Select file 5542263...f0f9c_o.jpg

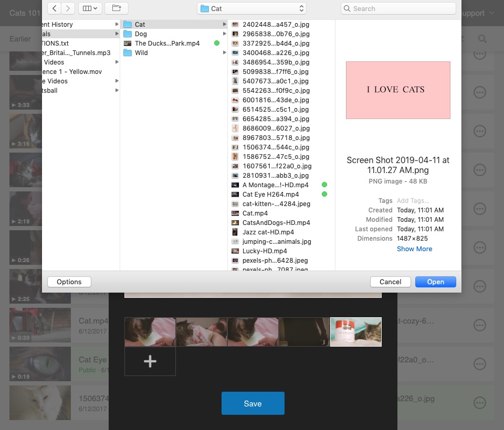pyautogui.click(x=281, y=91)
